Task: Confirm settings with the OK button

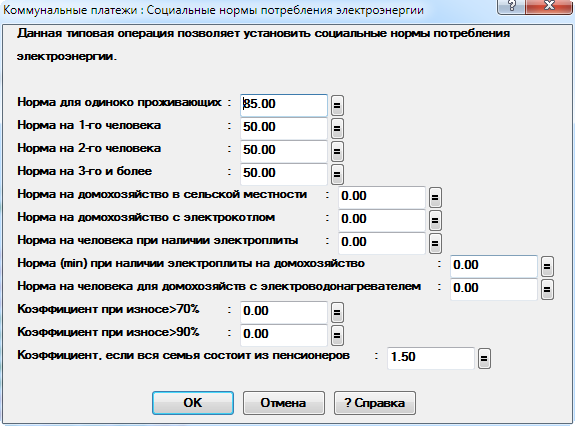Action: 193,403
